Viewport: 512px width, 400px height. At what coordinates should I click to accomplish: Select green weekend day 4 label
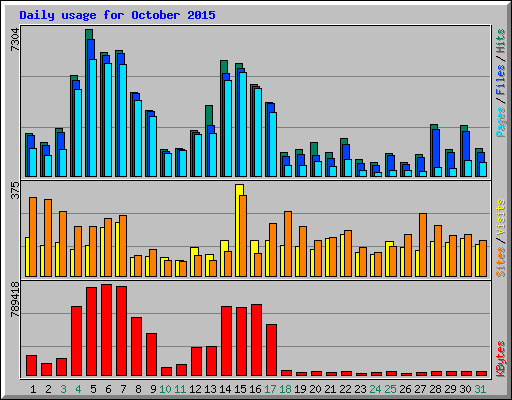78,389
